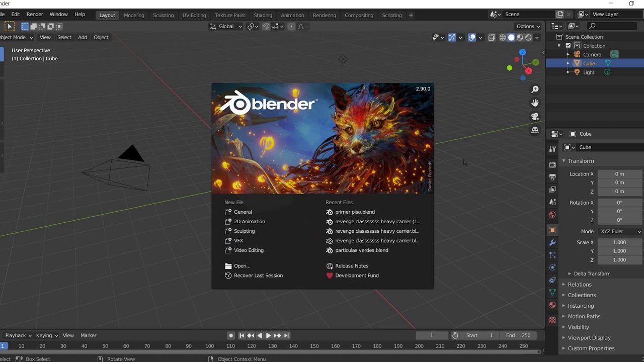This screenshot has height=362, width=644.
Task: Open the Object properties orange square icon
Action: pos(552,230)
